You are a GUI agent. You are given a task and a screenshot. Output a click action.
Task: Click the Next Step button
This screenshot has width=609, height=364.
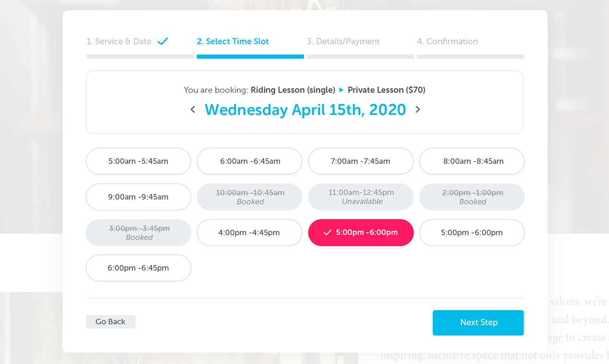(478, 323)
